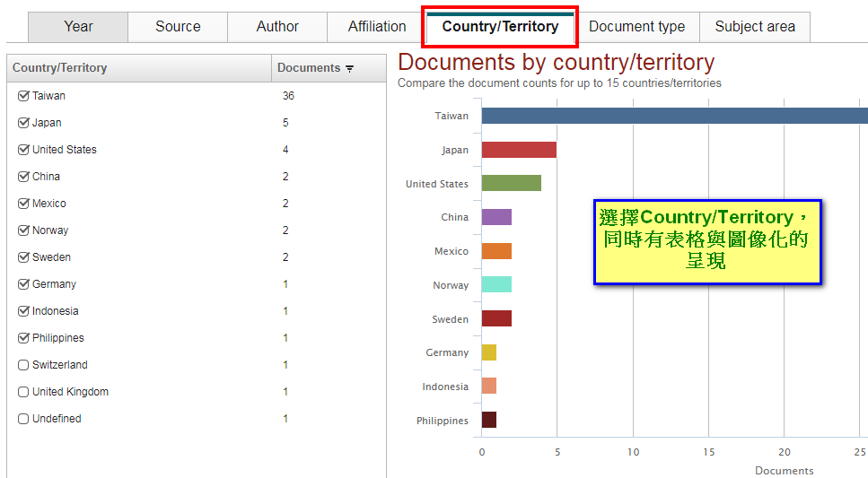Click Japan's document count 5
The height and width of the screenshot is (478, 868).
pos(285,123)
